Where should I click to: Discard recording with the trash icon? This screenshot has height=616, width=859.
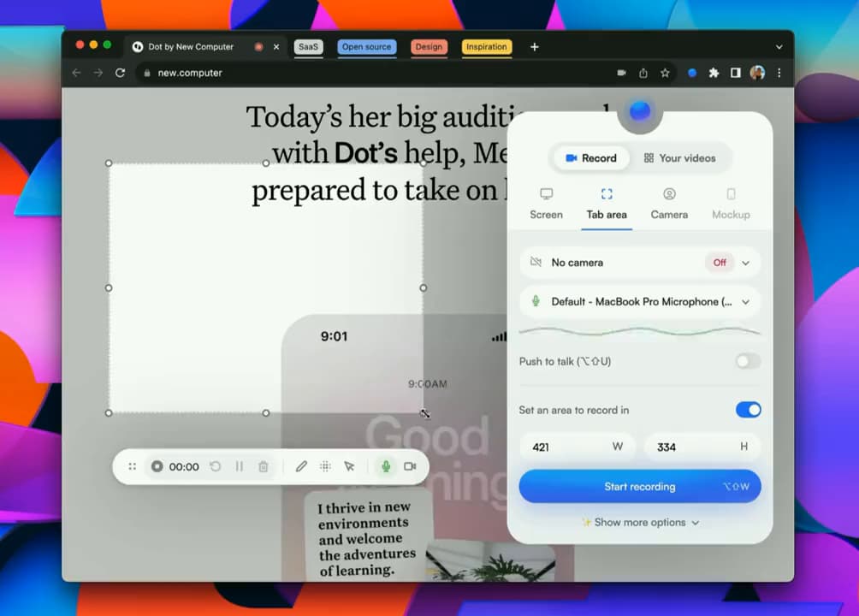click(x=264, y=466)
